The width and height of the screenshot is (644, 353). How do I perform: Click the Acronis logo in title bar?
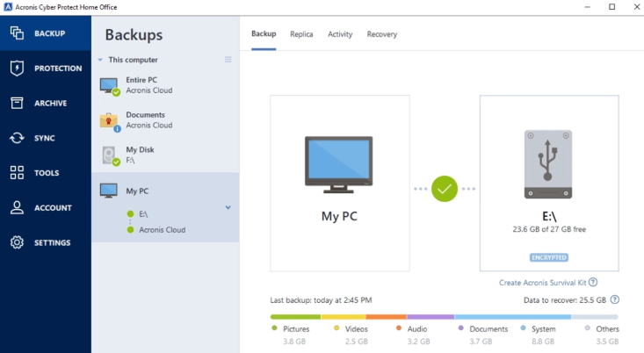pyautogui.click(x=8, y=7)
